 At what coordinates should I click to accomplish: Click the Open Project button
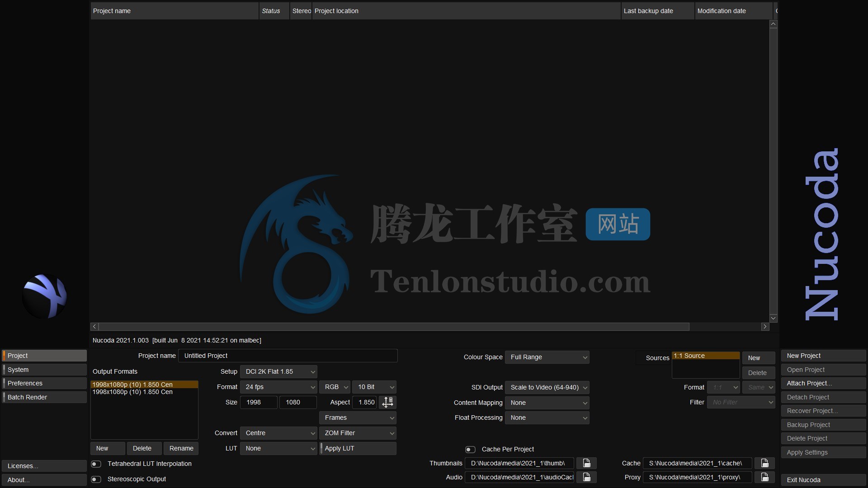click(x=824, y=370)
